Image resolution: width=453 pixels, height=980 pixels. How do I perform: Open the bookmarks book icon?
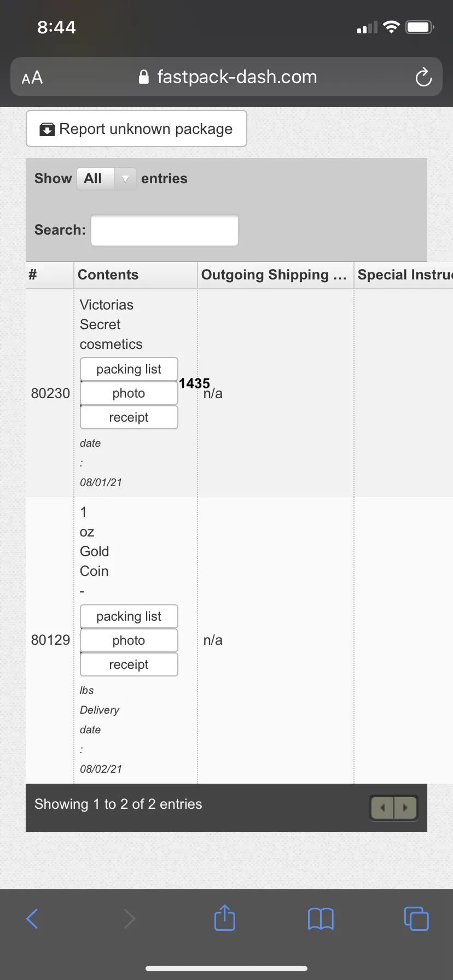321,919
